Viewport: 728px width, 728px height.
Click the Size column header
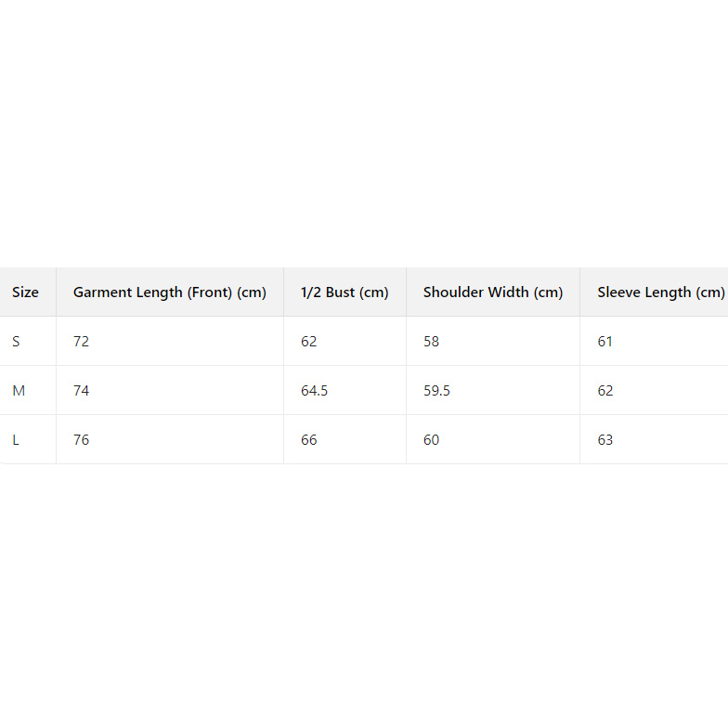click(x=25, y=292)
